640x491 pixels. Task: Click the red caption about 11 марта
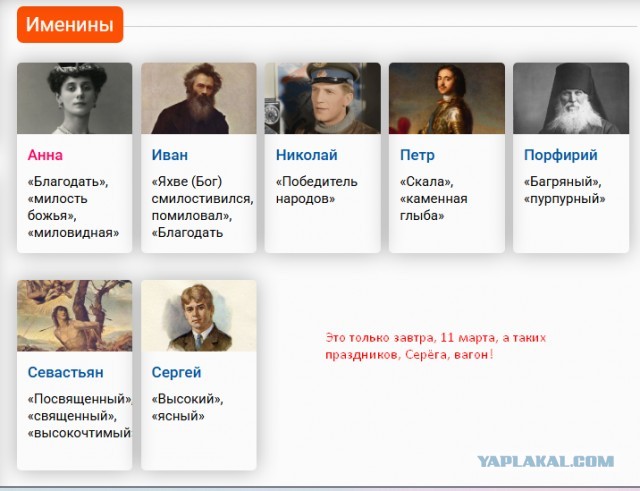point(436,346)
